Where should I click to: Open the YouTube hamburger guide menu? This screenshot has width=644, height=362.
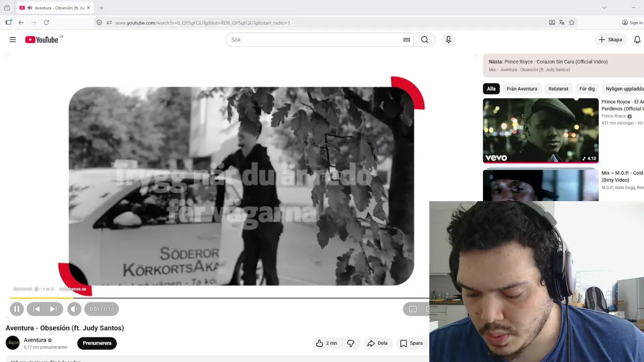pos(13,40)
